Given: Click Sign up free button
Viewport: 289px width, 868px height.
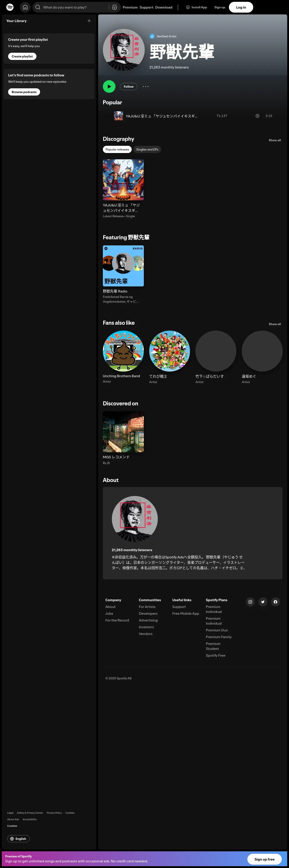Looking at the screenshot, I should [x=264, y=859].
